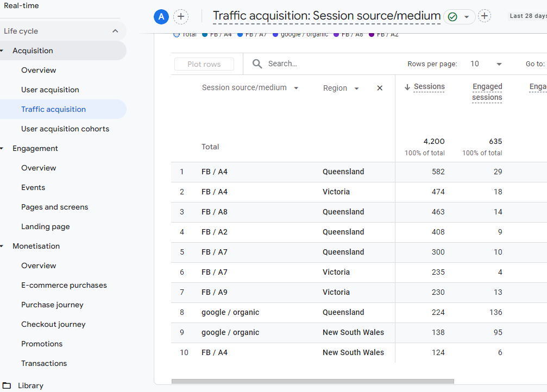
Task: Open Session source/medium dimension dropdown
Action: tap(296, 88)
